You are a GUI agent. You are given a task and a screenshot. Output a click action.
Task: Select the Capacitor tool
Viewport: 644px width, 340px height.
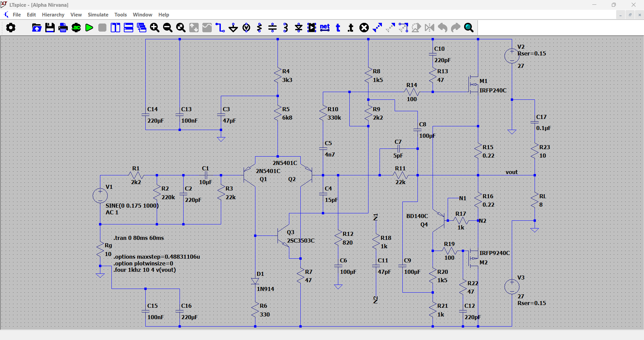(273, 28)
